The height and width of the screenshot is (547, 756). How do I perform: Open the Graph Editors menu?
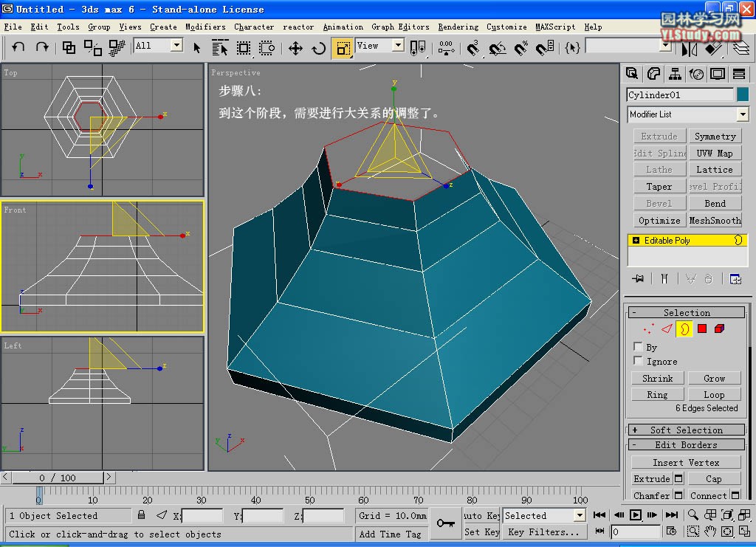click(400, 27)
